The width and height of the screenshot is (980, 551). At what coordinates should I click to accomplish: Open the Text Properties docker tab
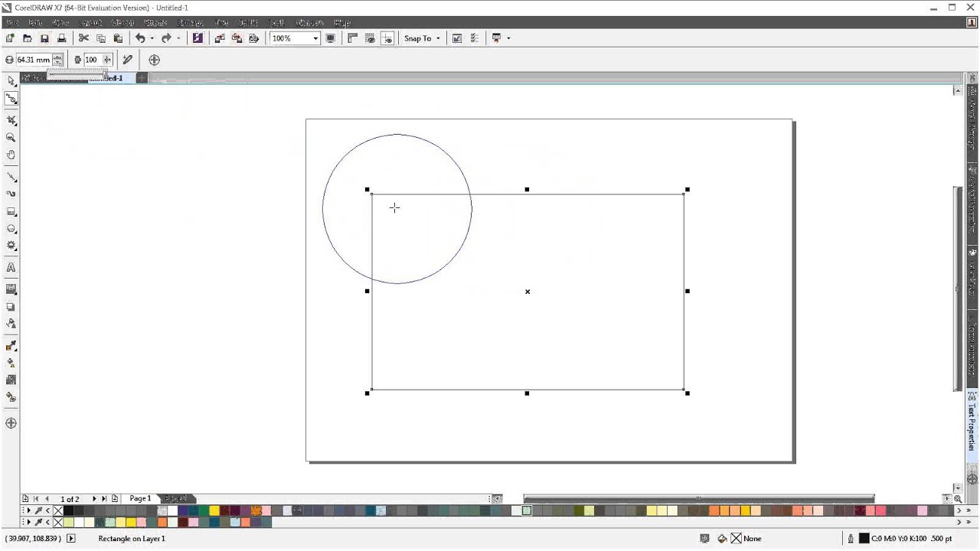(x=972, y=427)
